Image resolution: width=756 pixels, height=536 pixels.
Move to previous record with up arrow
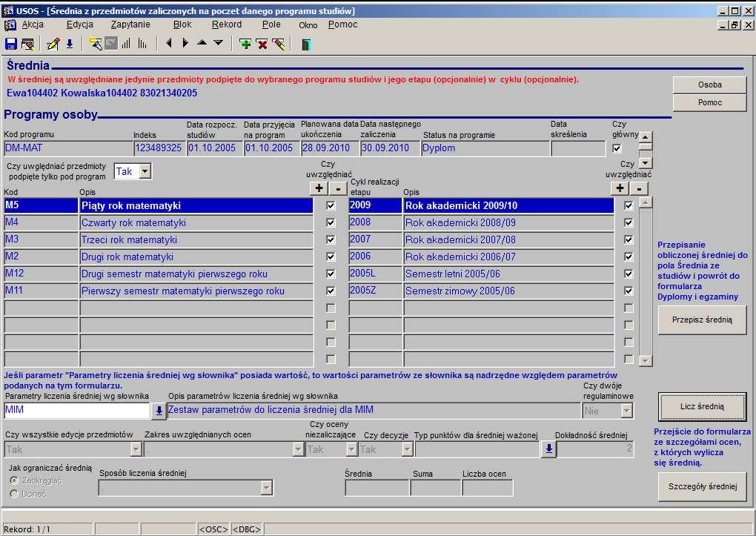pos(202,43)
